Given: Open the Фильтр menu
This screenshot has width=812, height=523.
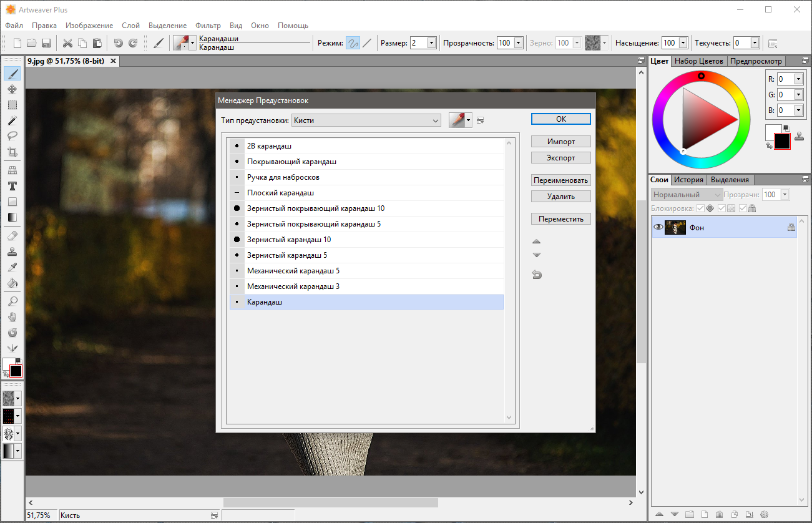Looking at the screenshot, I should pos(208,26).
